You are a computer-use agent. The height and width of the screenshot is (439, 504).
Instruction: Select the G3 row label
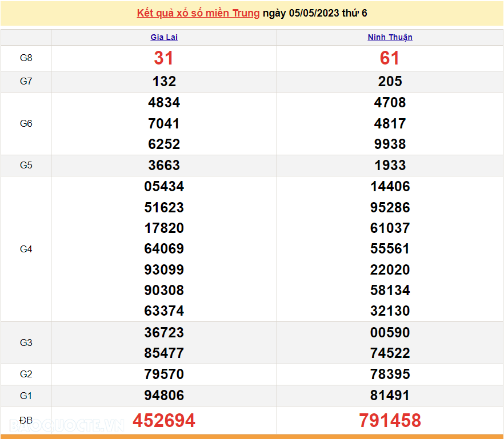pos(26,343)
